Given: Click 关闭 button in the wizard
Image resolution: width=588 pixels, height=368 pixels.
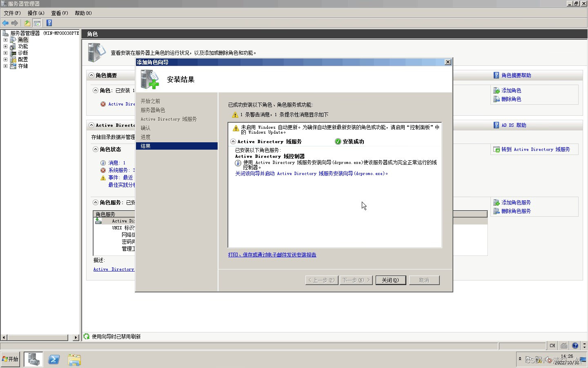Looking at the screenshot, I should (x=390, y=280).
